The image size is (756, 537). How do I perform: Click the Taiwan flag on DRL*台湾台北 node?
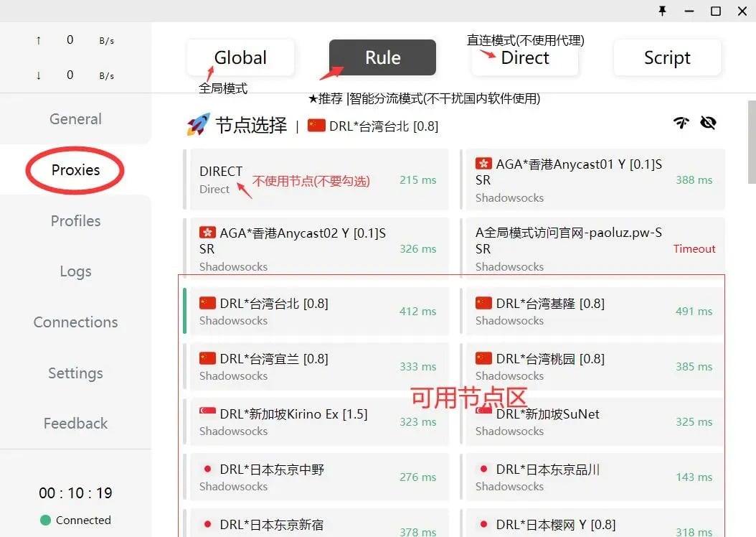pos(207,303)
